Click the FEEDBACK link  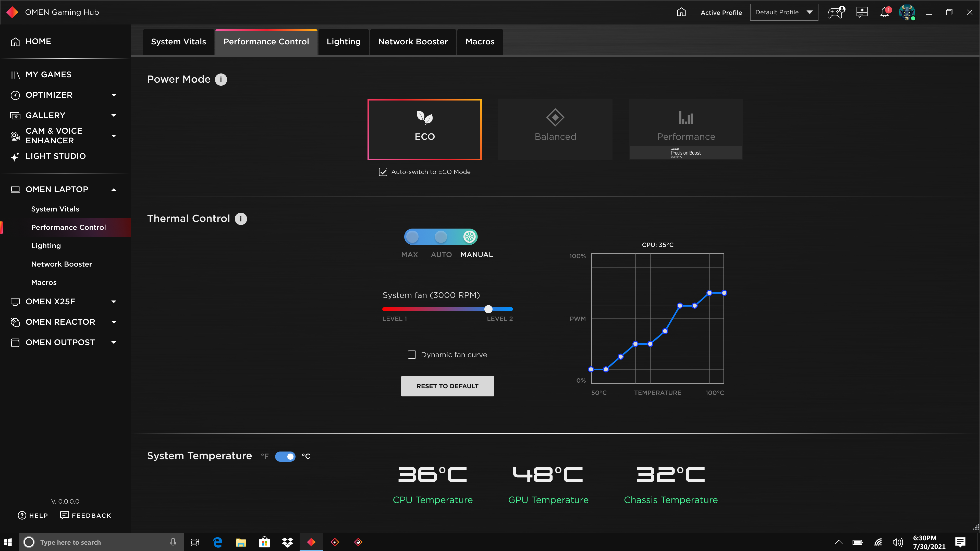[86, 515]
